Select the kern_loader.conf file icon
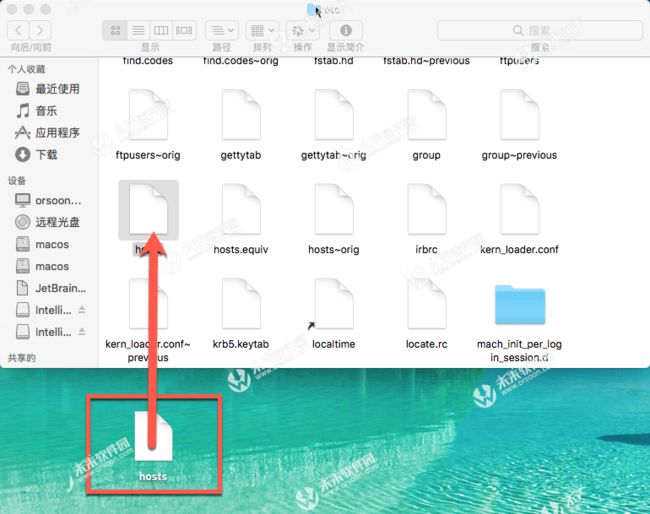 pos(520,209)
